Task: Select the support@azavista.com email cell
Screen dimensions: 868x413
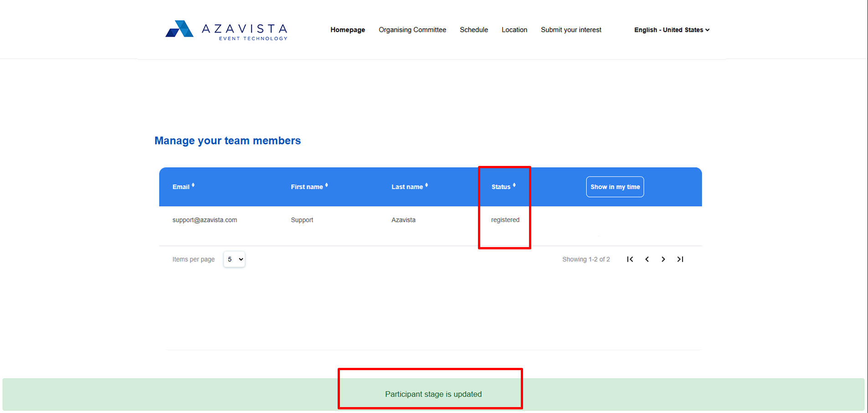Action: (205, 220)
